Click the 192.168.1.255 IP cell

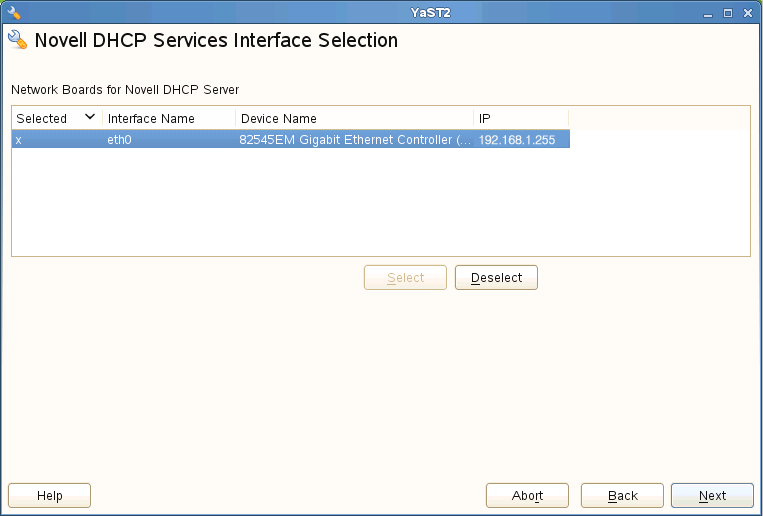tap(517, 140)
